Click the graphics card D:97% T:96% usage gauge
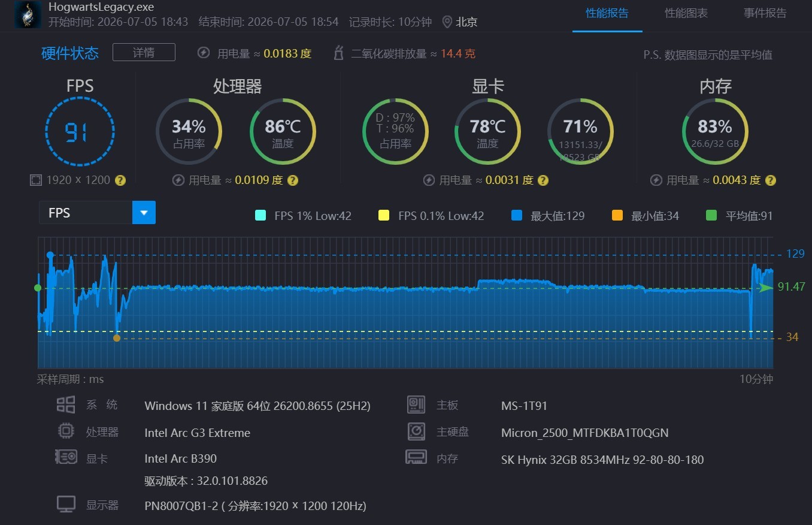This screenshot has height=525, width=812. 396,131
